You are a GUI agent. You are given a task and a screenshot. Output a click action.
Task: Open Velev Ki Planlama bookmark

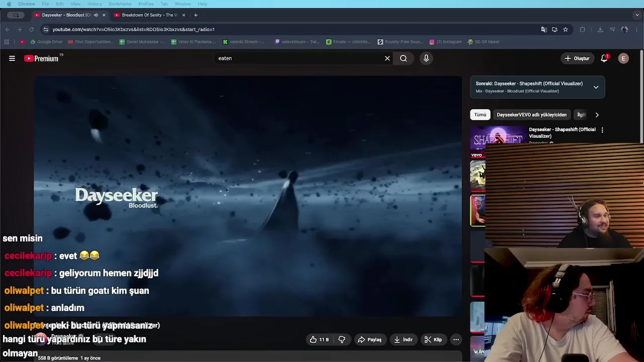pyautogui.click(x=194, y=42)
